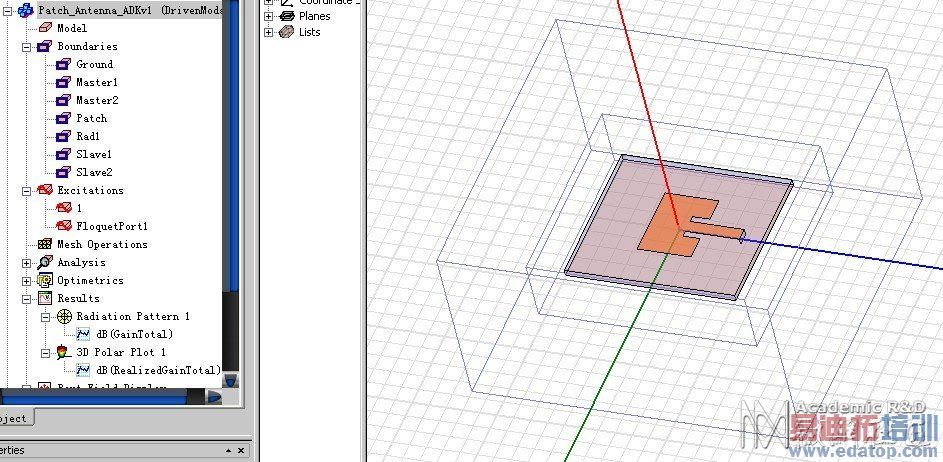The width and height of the screenshot is (943, 462).
Task: Click the Boundaries folder icon
Action: tap(45, 46)
